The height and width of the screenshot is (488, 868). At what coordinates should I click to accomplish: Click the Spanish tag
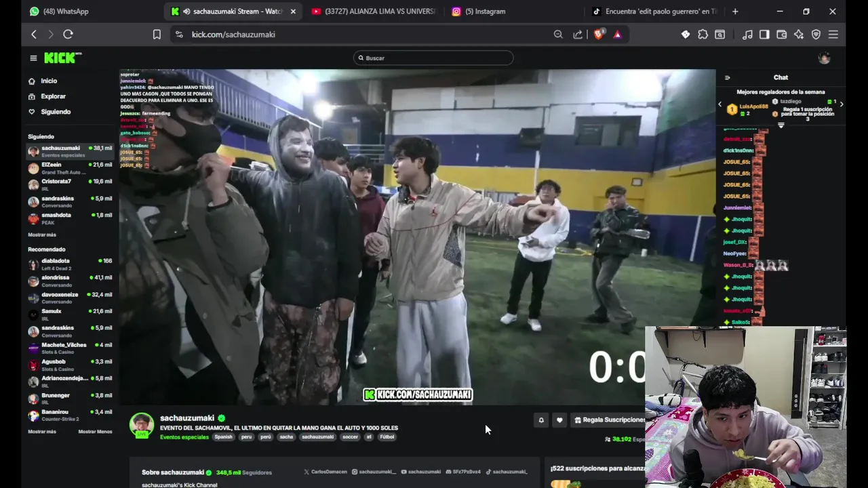223,437
